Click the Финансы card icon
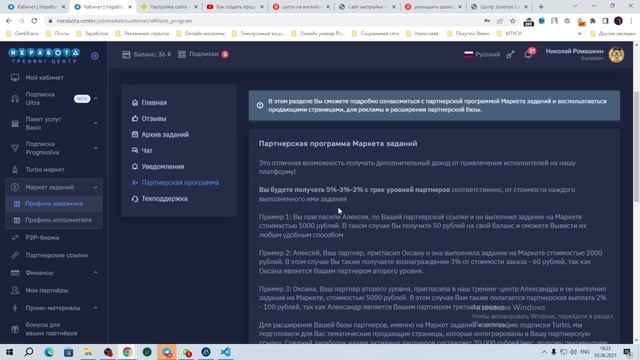 (15, 273)
